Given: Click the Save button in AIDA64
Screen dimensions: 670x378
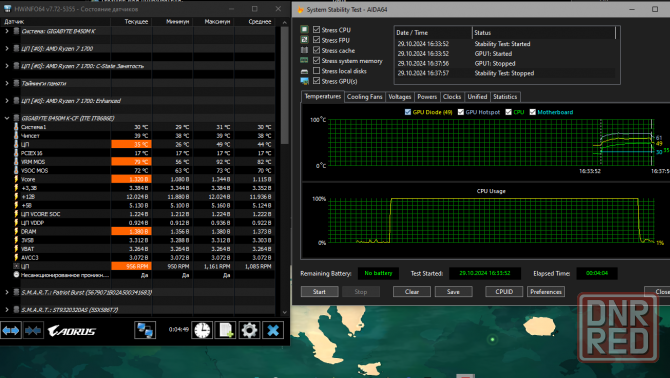Looking at the screenshot, I should coord(453,292).
